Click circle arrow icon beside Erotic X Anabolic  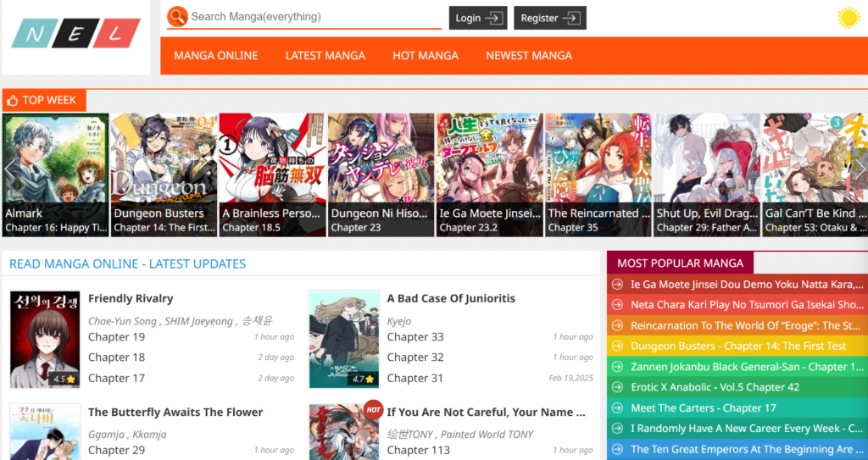[617, 387]
